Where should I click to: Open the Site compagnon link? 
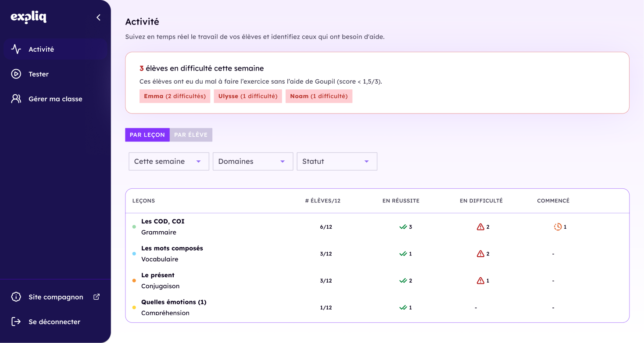55,297
